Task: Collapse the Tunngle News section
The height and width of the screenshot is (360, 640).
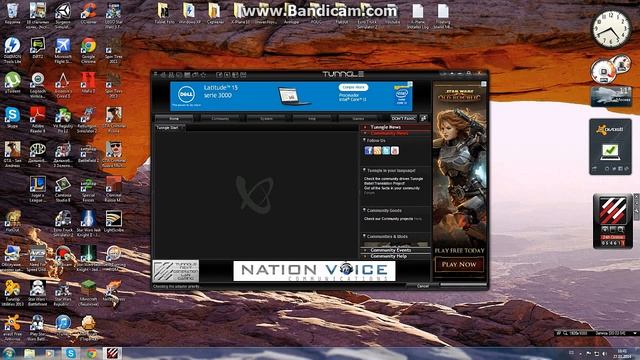Action: (x=395, y=127)
